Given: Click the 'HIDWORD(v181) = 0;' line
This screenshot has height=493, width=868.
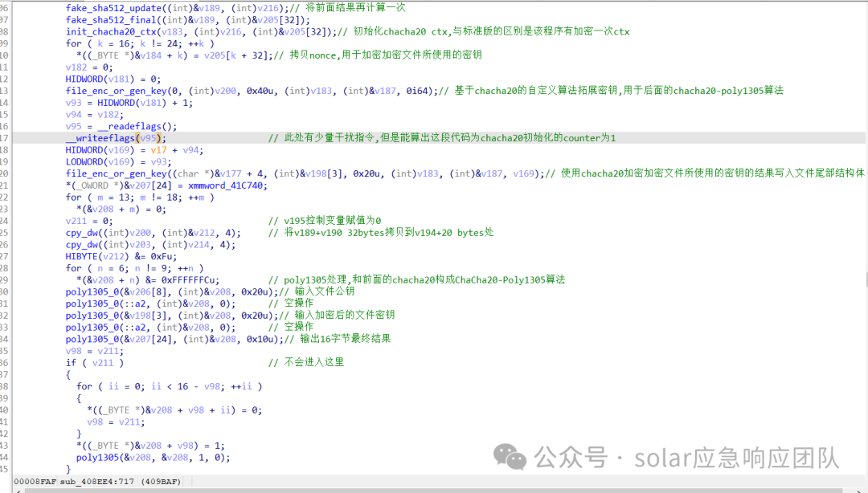Looking at the screenshot, I should click(x=113, y=79).
